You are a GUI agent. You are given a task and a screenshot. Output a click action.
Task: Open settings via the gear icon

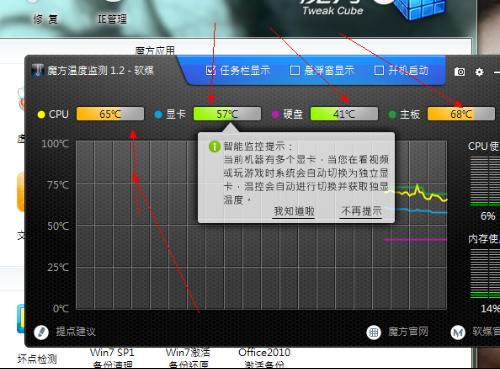point(479,72)
